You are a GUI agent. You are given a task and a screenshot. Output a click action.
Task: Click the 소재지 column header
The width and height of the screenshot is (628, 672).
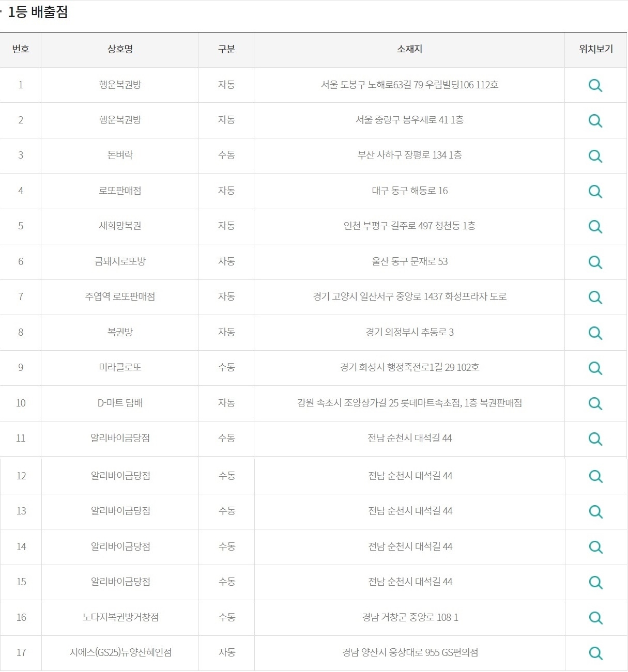(409, 49)
